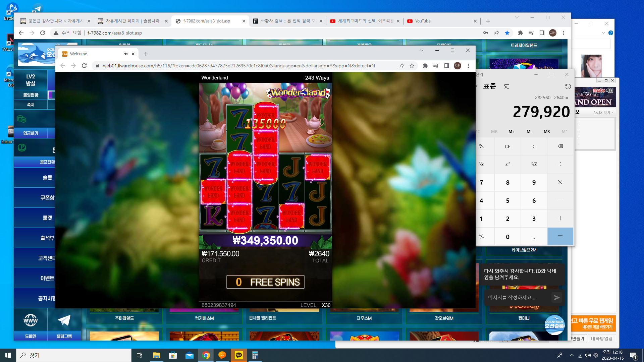The height and width of the screenshot is (362, 644).
Task: Open the 도메인 www globe icon
Action: [31, 320]
